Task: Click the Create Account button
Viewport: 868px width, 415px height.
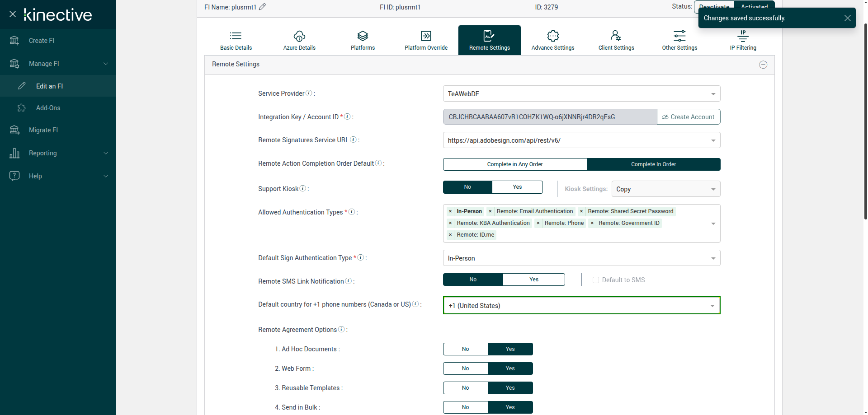Action: [689, 117]
